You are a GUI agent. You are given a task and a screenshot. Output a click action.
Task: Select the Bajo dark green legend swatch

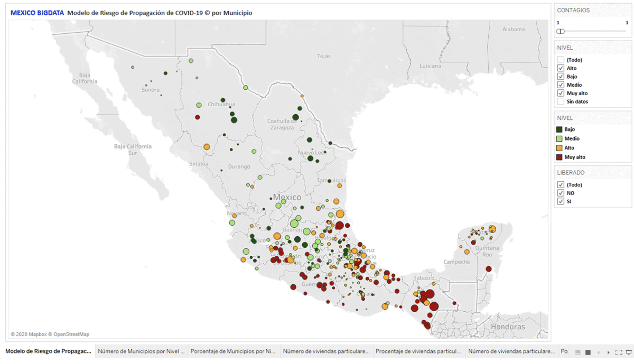click(559, 129)
